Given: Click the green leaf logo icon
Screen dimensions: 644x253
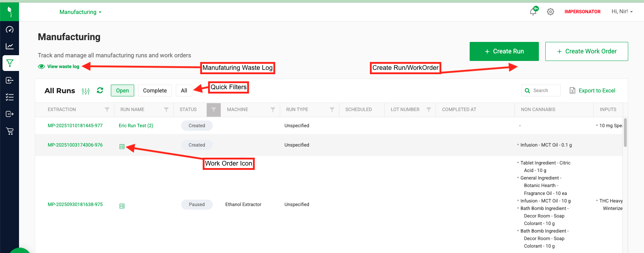Looking at the screenshot, I should 10,12.
